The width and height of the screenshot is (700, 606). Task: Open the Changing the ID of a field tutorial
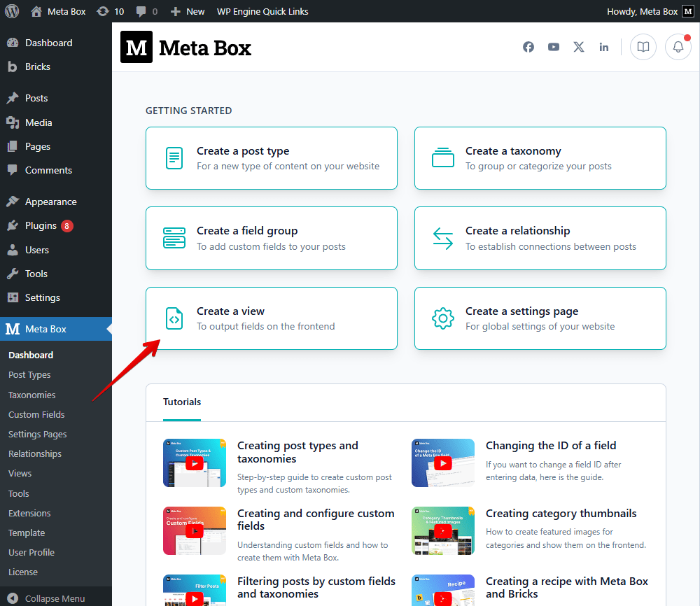pyautogui.click(x=550, y=445)
